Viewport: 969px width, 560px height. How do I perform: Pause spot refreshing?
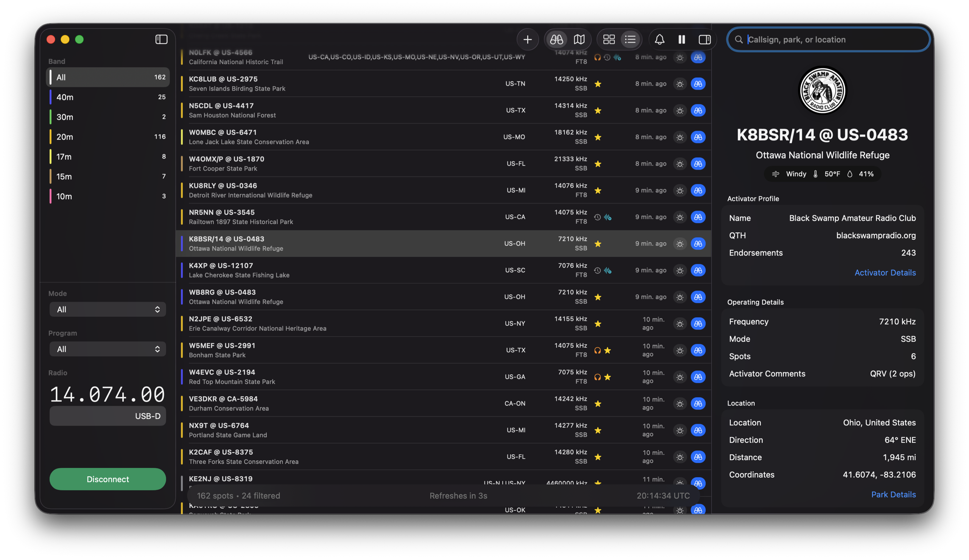(682, 39)
